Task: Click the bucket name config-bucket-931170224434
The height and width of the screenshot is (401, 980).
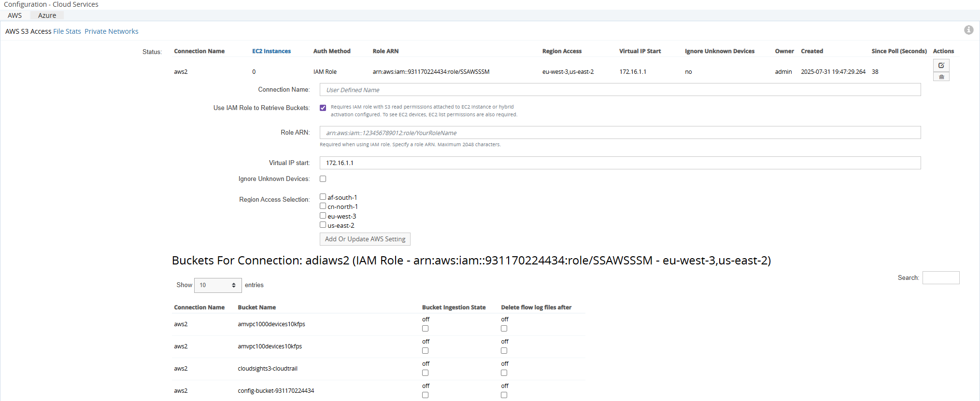Action: coord(276,391)
